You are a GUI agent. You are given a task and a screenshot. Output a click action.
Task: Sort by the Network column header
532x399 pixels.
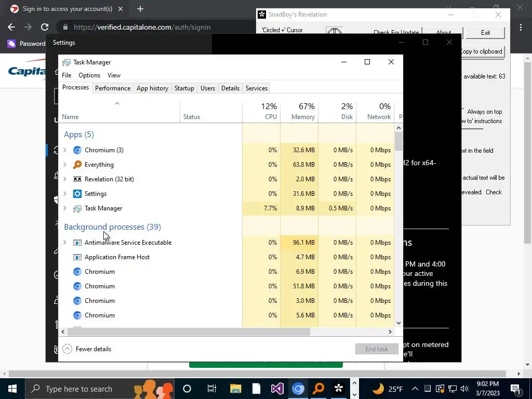pos(376,112)
